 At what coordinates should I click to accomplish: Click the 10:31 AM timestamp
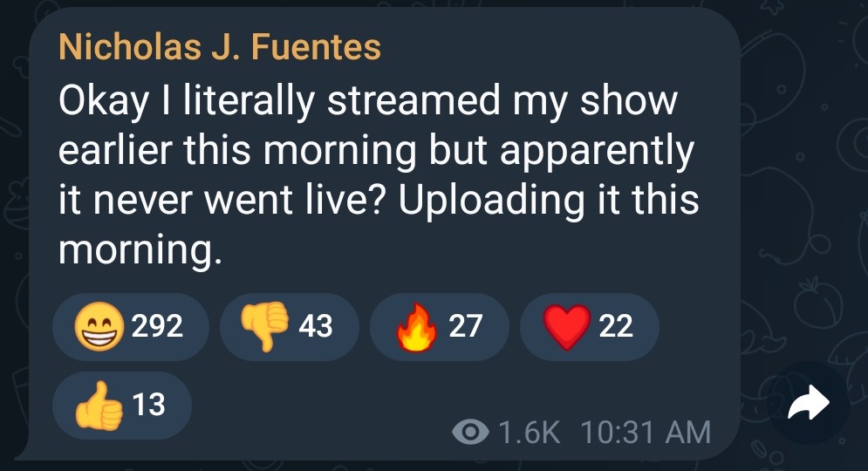644,432
